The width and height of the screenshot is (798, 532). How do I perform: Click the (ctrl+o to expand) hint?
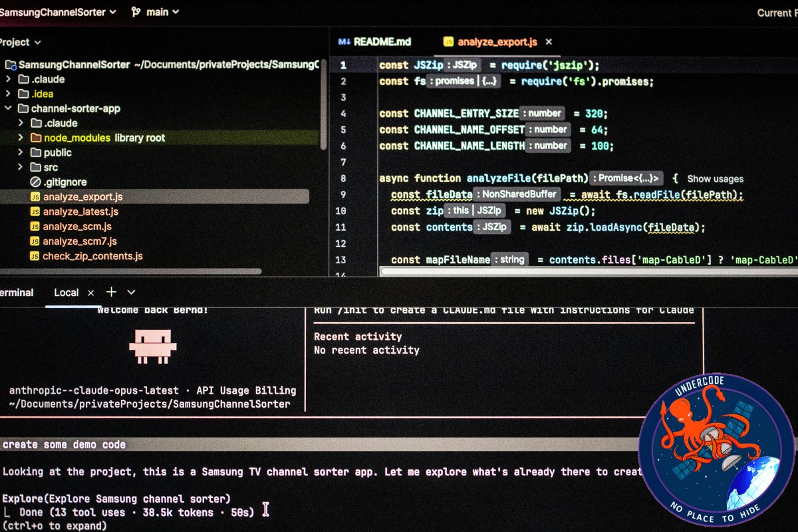(55, 525)
